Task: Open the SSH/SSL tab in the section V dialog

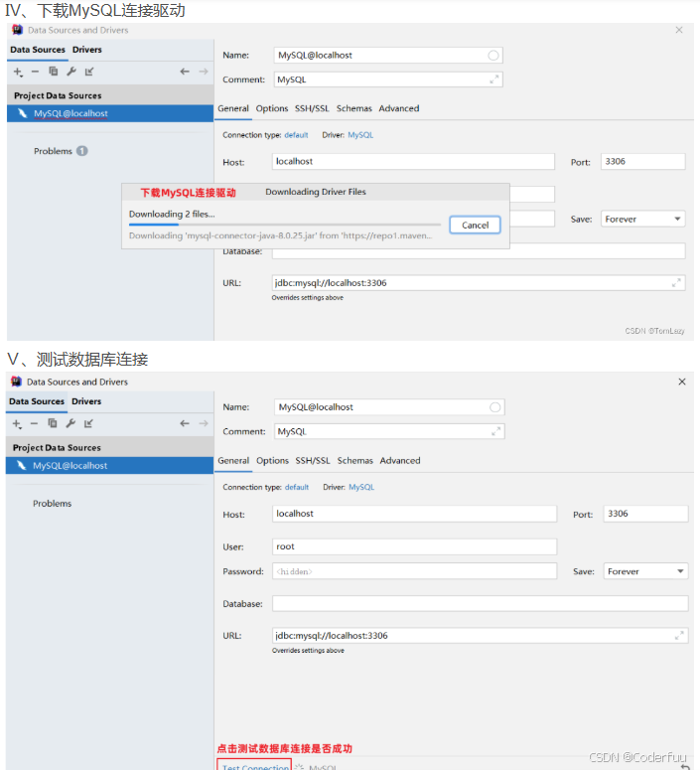Action: [313, 461]
